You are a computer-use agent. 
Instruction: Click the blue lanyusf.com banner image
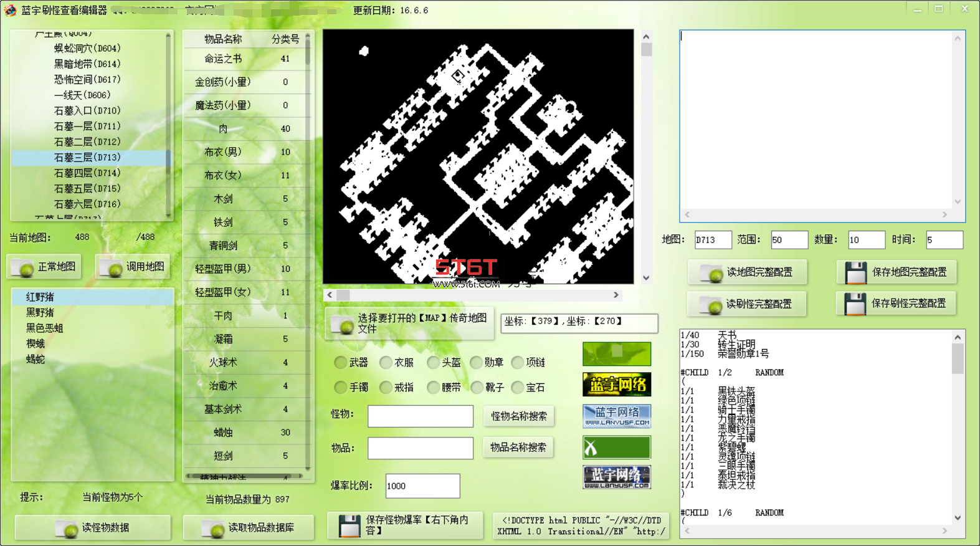click(617, 416)
